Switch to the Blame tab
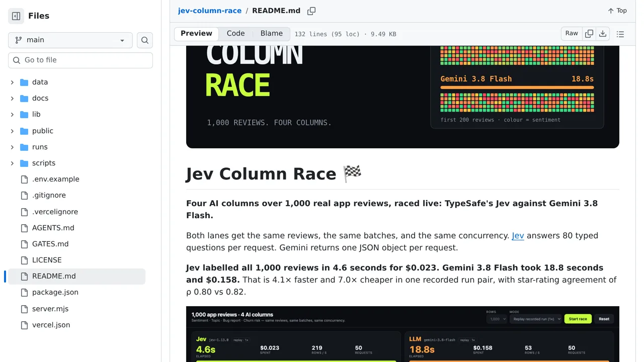This screenshot has width=644, height=362. pyautogui.click(x=272, y=34)
